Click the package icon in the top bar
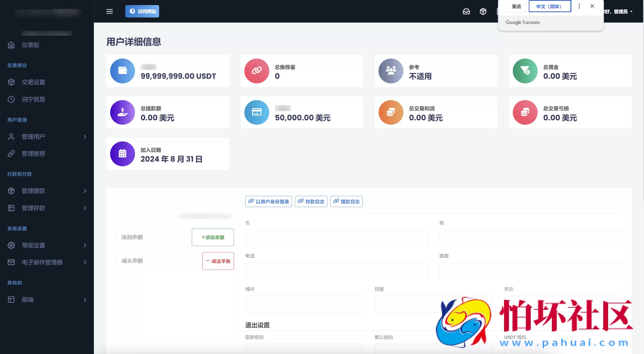The image size is (644, 354). click(483, 12)
